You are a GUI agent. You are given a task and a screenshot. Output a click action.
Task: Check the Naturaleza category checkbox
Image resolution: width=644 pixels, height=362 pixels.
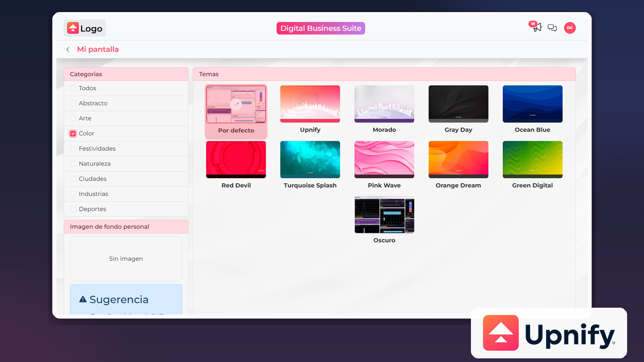pyautogui.click(x=73, y=164)
